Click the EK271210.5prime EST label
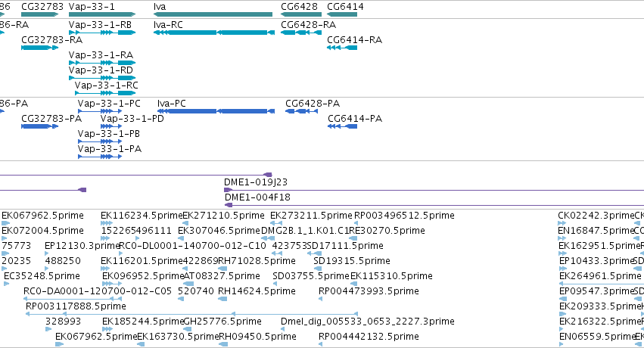This screenshot has width=644, height=348. click(x=223, y=216)
